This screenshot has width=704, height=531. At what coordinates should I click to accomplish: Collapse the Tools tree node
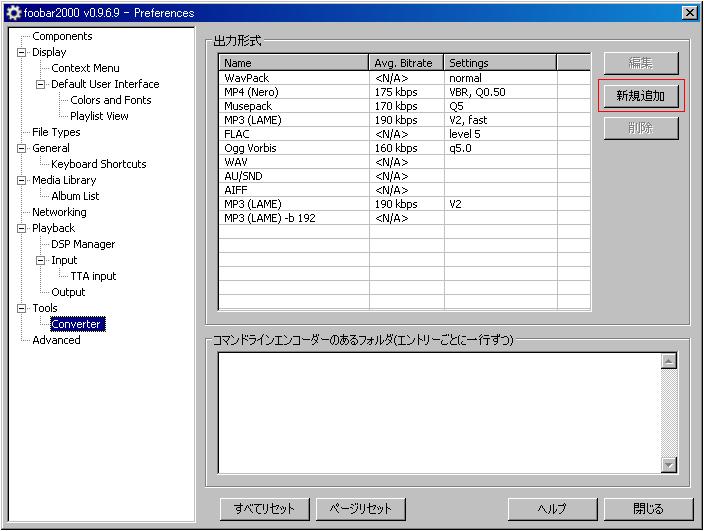(x=21, y=308)
